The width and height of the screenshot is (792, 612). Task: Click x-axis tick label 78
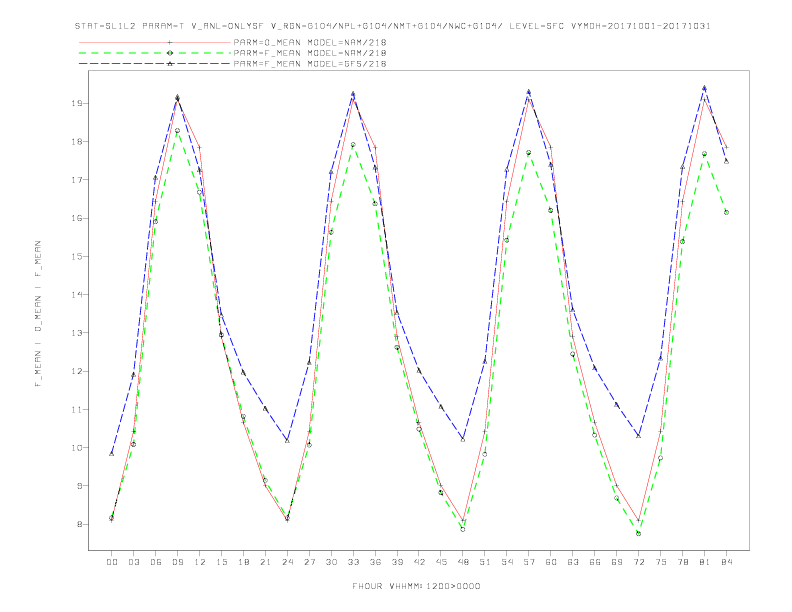(x=682, y=562)
